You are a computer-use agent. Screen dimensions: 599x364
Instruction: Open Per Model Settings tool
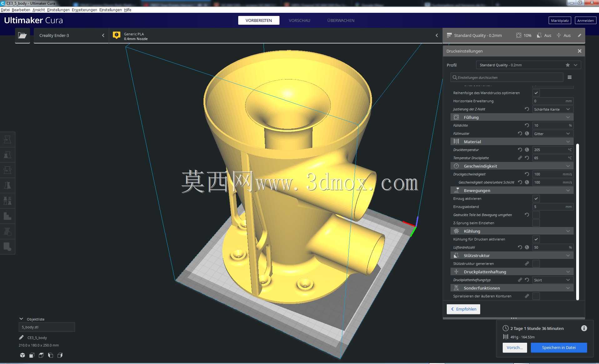click(8, 201)
